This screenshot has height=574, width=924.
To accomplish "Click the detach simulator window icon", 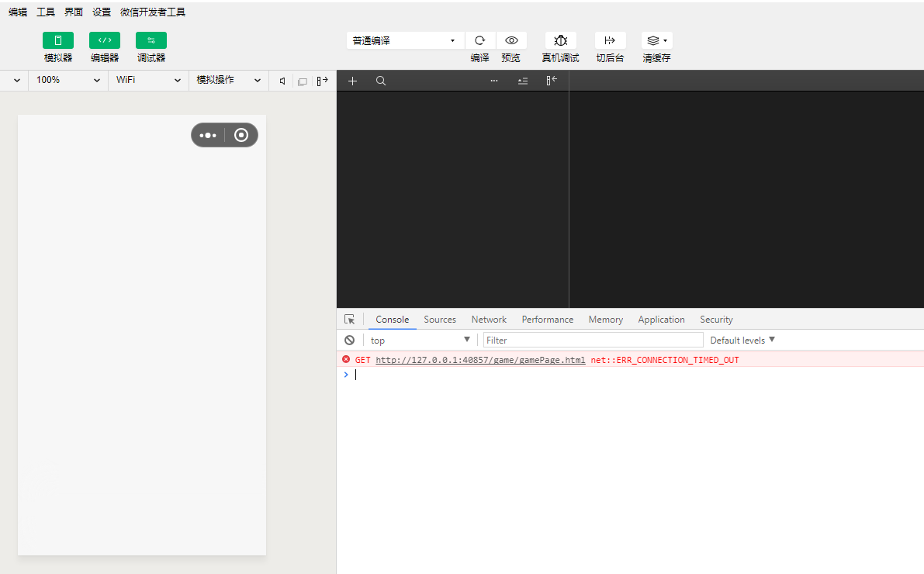I will click(x=303, y=82).
